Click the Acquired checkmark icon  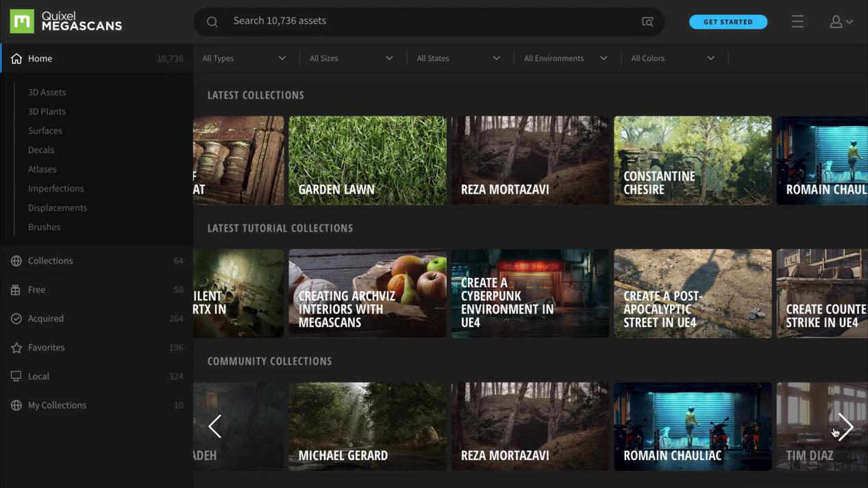(x=16, y=319)
